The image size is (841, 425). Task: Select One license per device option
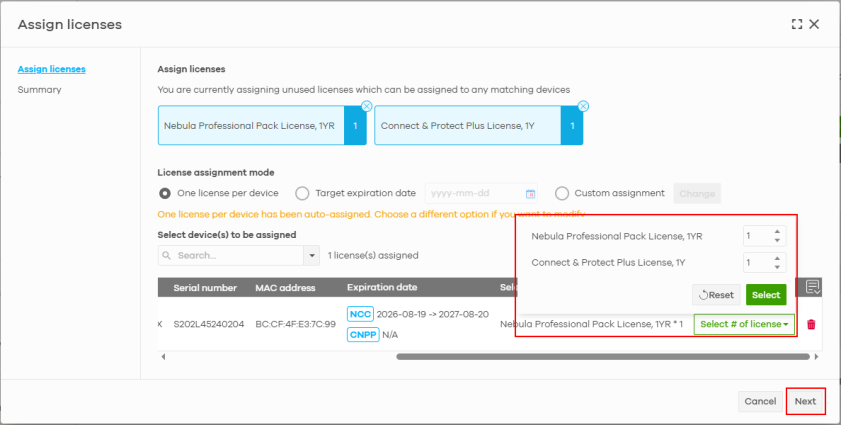(166, 193)
